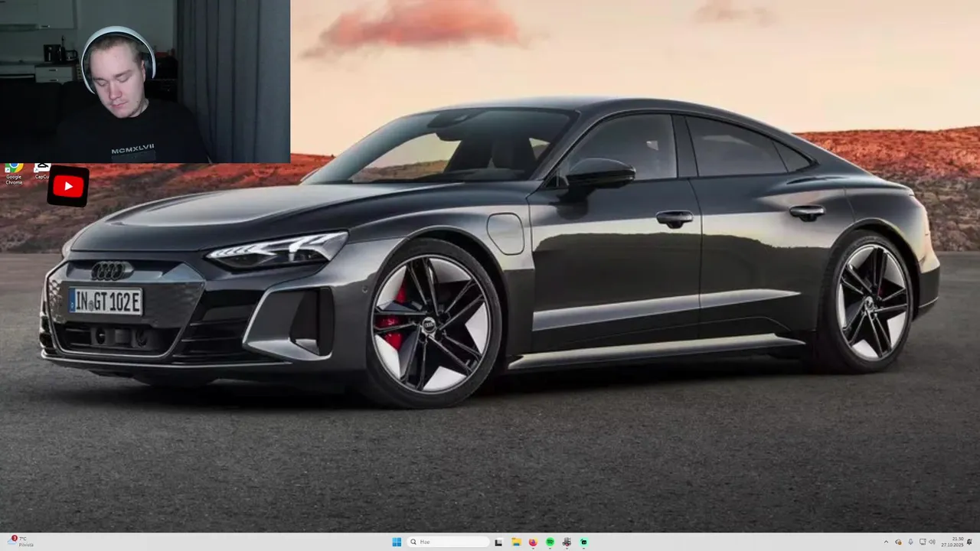Open the Windows Start menu
The image size is (980, 551).
pos(397,542)
